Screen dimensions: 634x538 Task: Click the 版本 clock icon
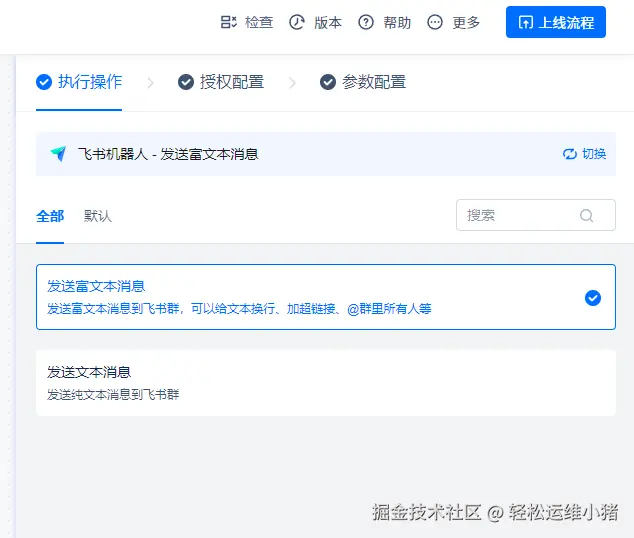(297, 22)
